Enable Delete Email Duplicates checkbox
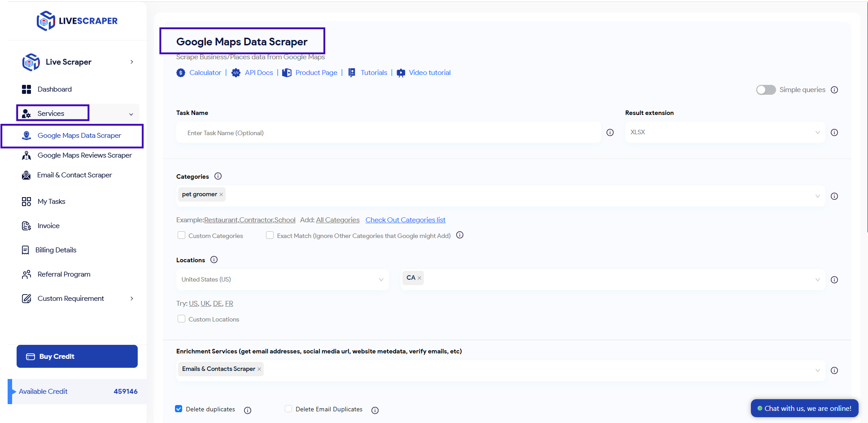The height and width of the screenshot is (423, 868). tap(288, 409)
